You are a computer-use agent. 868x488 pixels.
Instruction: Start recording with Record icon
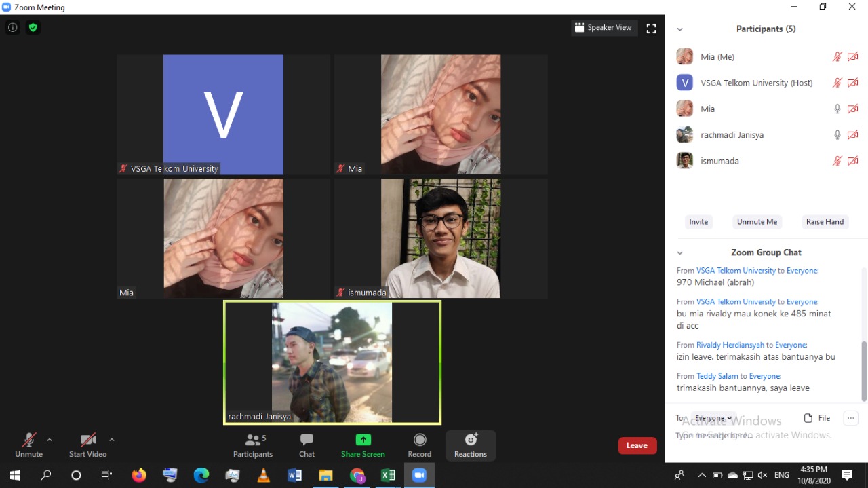point(419,440)
